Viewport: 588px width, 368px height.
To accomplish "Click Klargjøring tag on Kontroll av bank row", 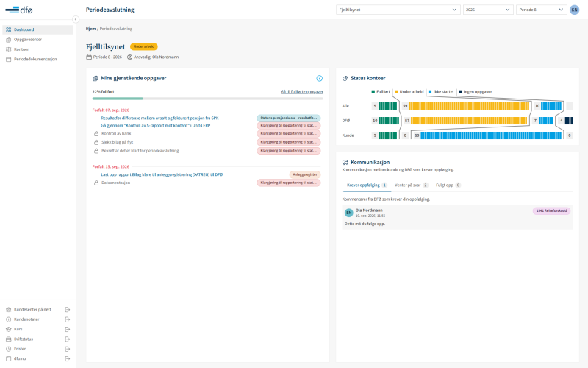I will click(288, 134).
